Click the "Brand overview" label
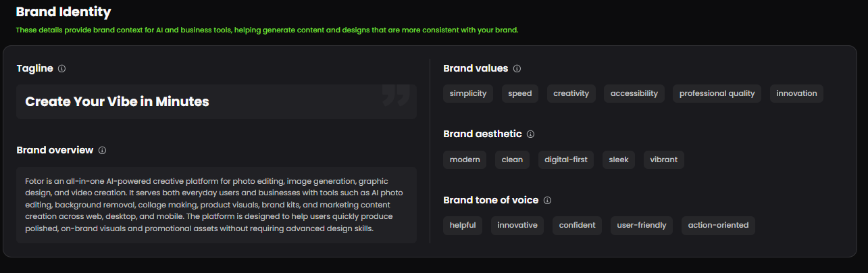 [55, 150]
